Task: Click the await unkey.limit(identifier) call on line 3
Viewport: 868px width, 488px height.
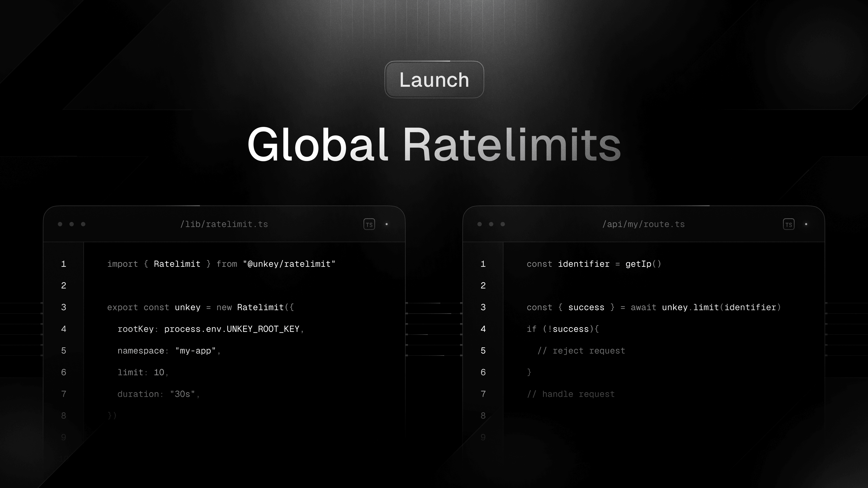Action: pyautogui.click(x=706, y=307)
